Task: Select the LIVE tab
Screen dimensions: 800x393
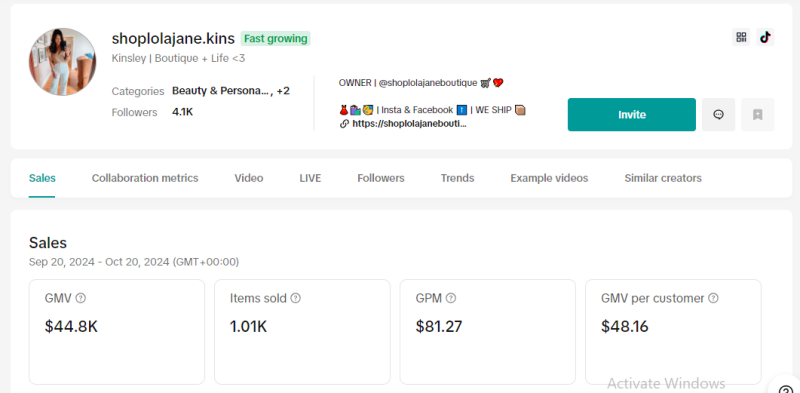Action: coord(310,178)
